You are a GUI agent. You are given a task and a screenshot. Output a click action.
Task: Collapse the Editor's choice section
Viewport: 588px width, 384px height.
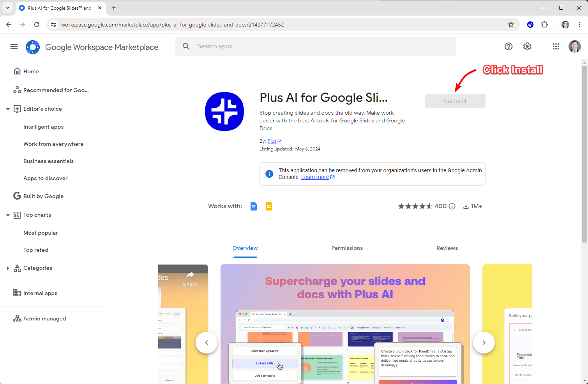[8, 109]
